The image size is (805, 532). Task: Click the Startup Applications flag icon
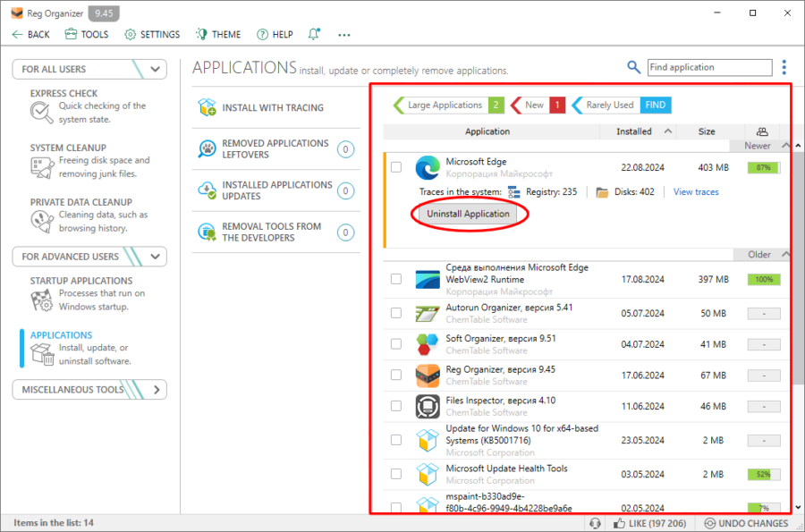point(42,300)
